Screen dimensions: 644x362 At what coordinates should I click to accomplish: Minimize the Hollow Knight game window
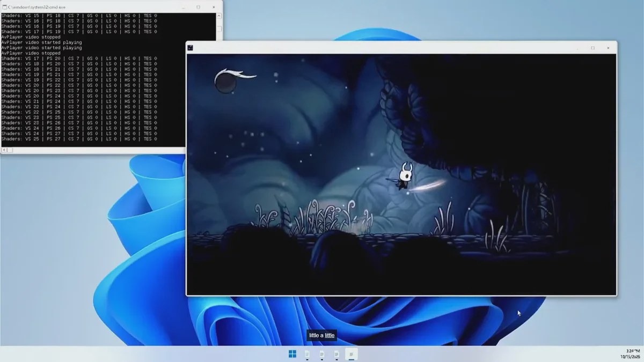coord(577,48)
